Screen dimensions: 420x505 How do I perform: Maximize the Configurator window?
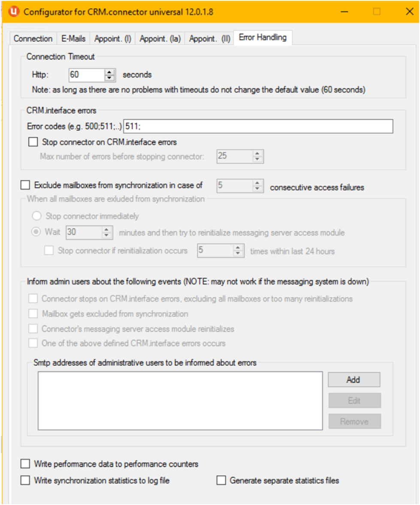click(x=377, y=12)
